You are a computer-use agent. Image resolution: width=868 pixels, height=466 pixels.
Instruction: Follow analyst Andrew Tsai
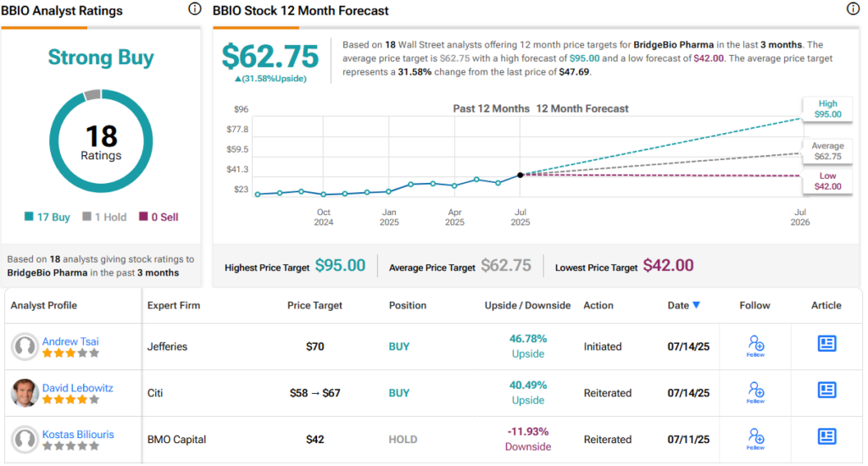coord(756,346)
